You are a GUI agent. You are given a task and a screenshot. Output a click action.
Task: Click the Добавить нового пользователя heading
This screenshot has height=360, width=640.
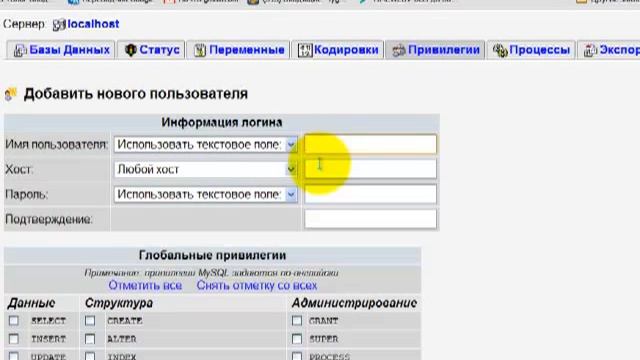136,94
